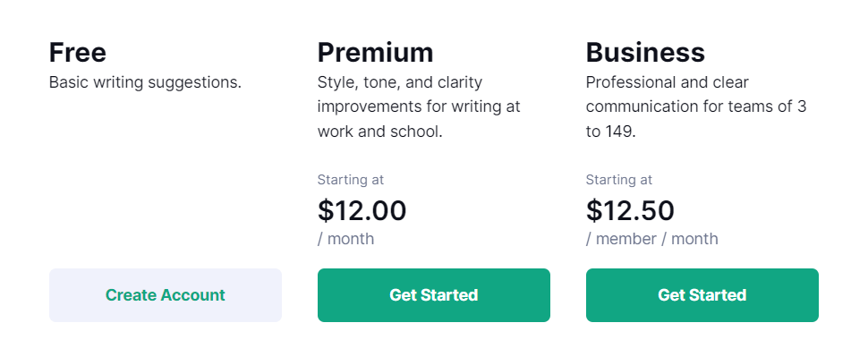Click the 'Style, tone, and clarity' text line
This screenshot has height=357, width=868.
400,82
